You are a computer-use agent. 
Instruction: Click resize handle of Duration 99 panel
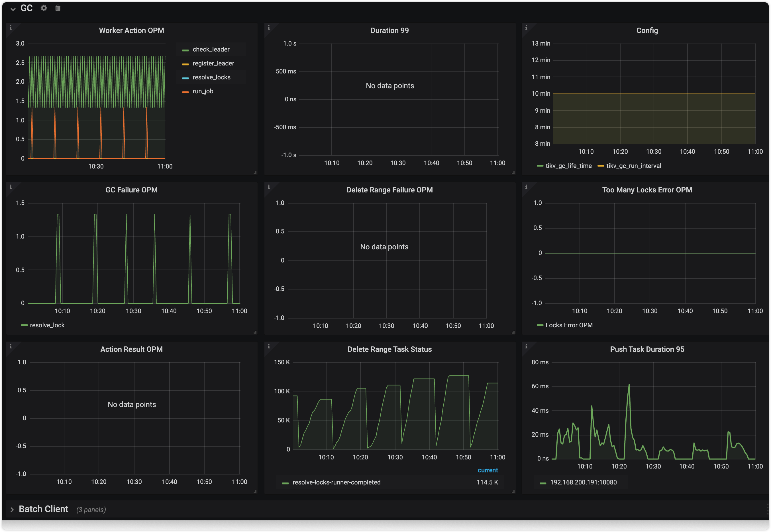point(513,173)
